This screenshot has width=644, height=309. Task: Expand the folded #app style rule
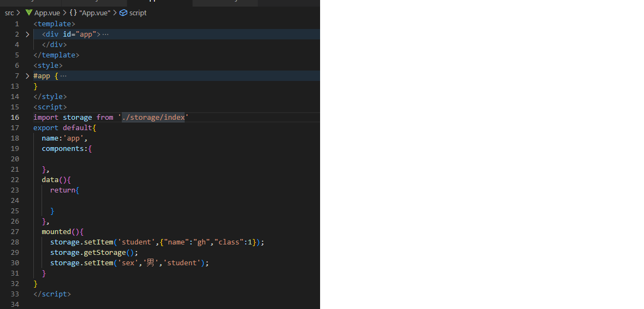[x=27, y=75]
